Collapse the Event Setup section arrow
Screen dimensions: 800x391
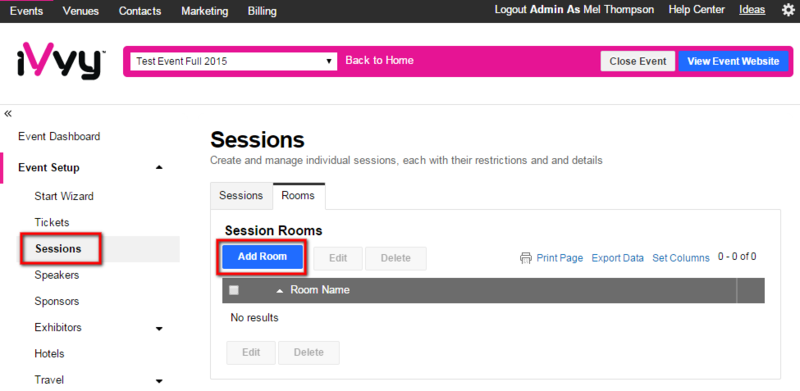[x=159, y=167]
